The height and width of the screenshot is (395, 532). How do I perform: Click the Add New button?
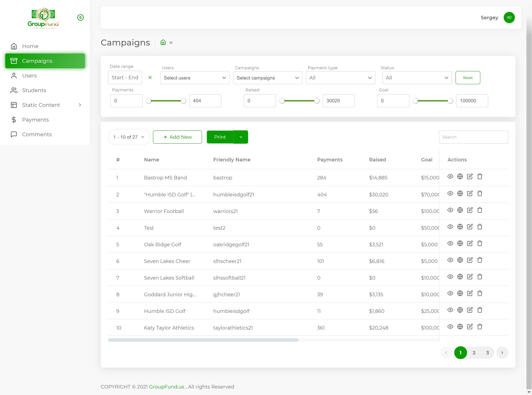pos(177,137)
